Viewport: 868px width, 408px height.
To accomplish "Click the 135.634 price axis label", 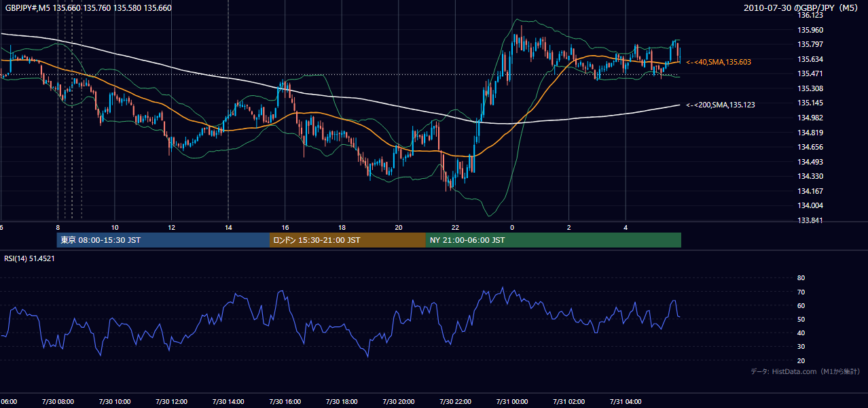I will point(810,59).
